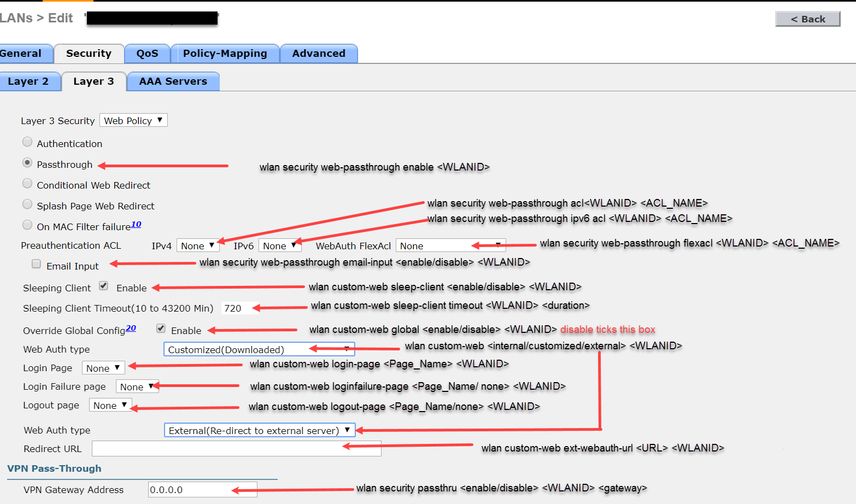Open the IPv4 Preauthentication ACL dropdown
This screenshot has height=504, width=856.
pyautogui.click(x=197, y=246)
